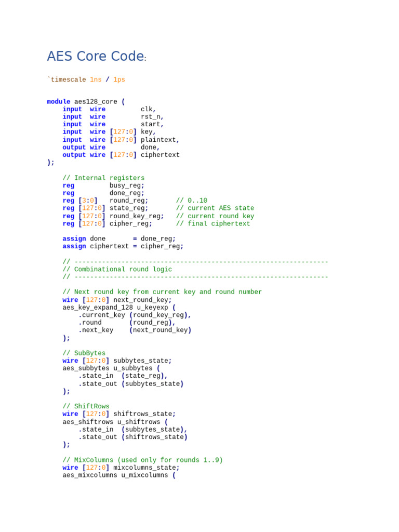The image size is (399, 532).
Task: Click the 'busy_reg;' declaration
Action: [127, 185]
